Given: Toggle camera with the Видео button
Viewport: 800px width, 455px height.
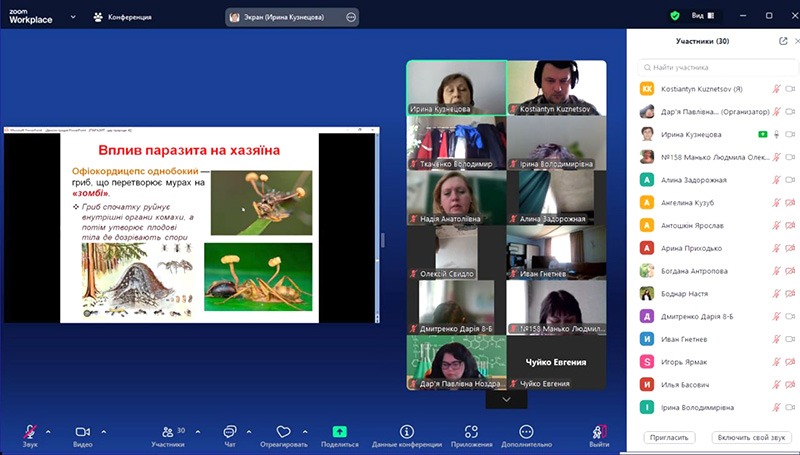Looking at the screenshot, I should [x=82, y=431].
